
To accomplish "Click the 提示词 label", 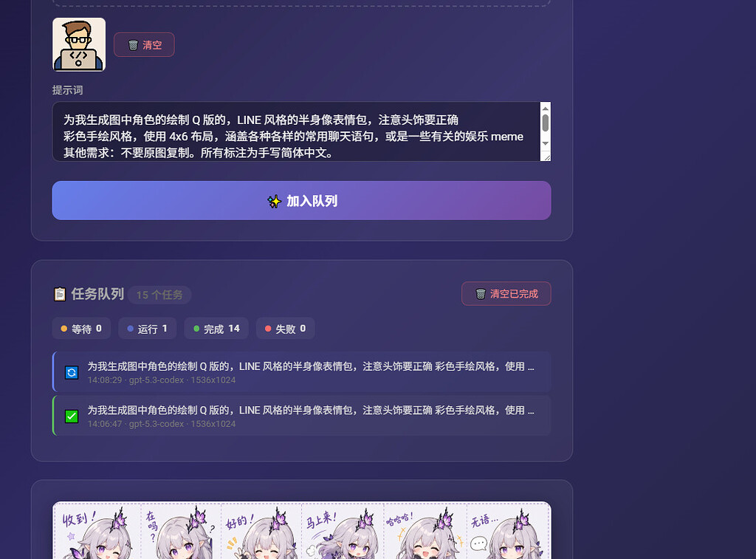I will pos(67,90).
